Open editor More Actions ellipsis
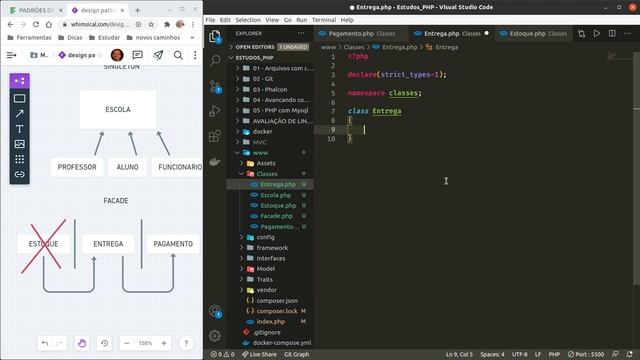 pos(627,33)
